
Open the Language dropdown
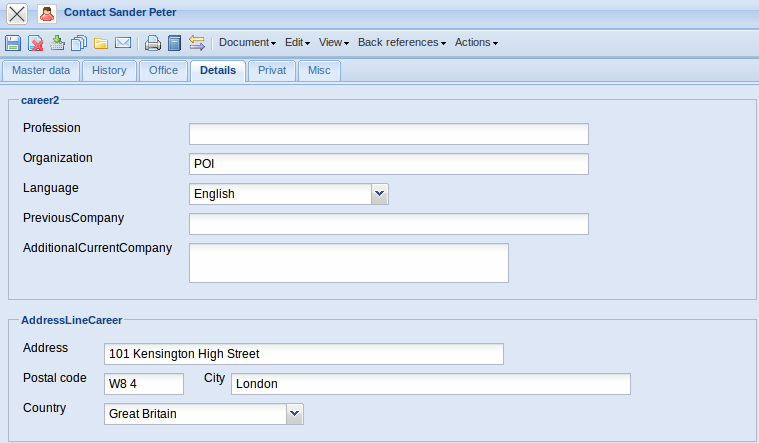[x=379, y=194]
